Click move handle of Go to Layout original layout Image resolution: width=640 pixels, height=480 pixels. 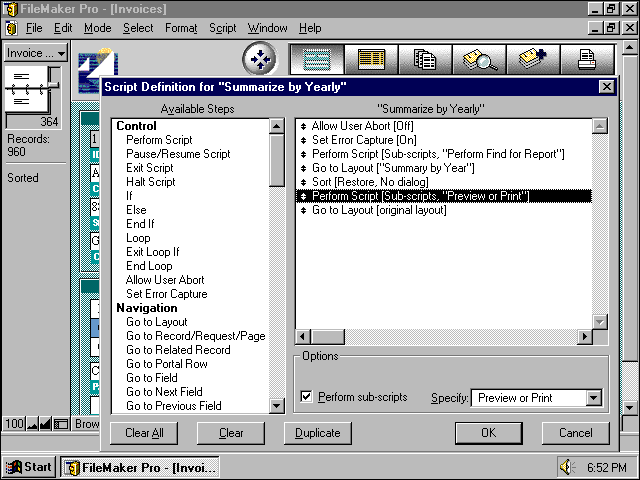[x=303, y=210]
